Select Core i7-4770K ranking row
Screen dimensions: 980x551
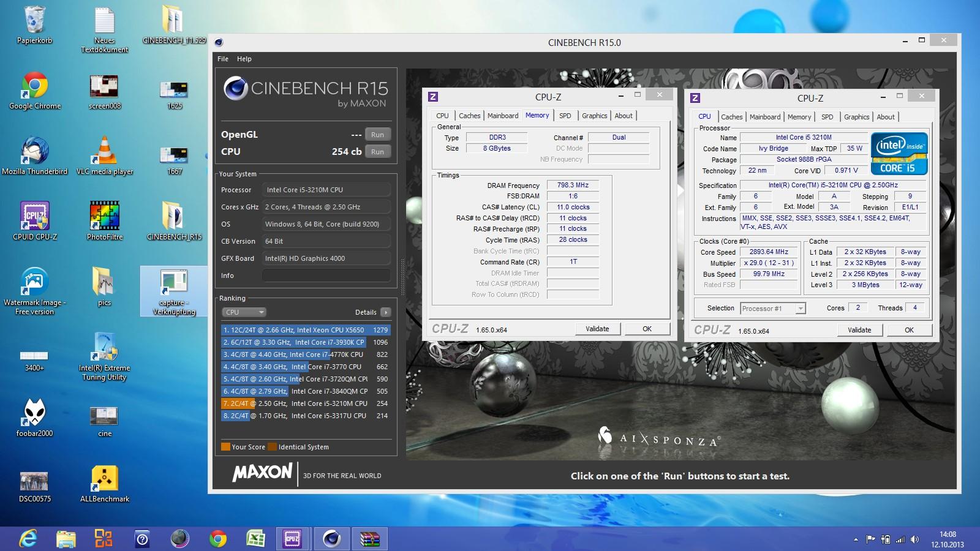point(305,354)
